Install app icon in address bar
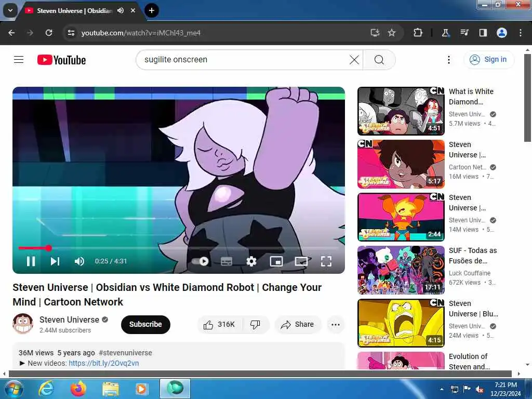Screen dimensions: 532x399 375,33
